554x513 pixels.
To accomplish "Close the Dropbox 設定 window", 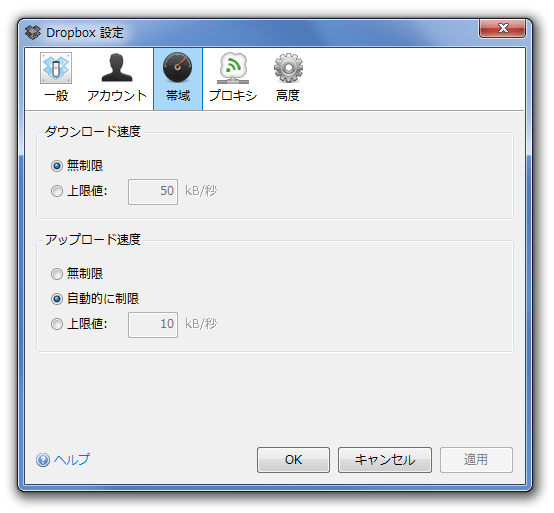I will point(502,28).
